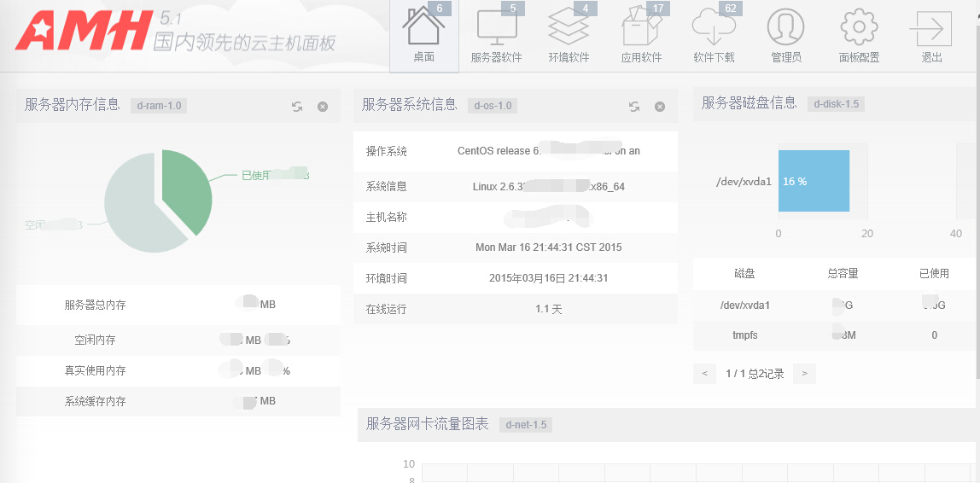Click the 1 / 1 总2记录 pager text
This screenshot has width=980, height=483.
755,374
